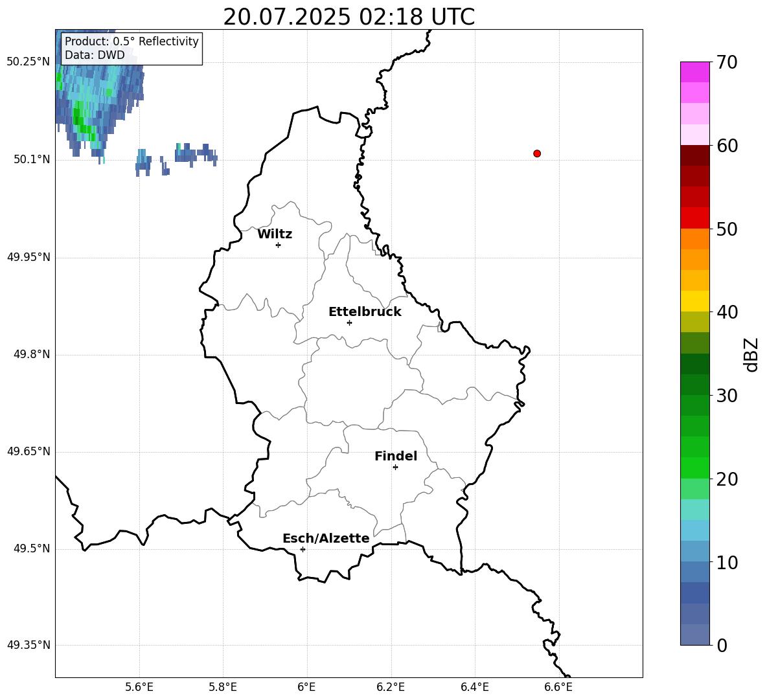Click the 50.1°N latitude label
Viewport: 767px width, 700px height.
pyautogui.click(x=32, y=160)
